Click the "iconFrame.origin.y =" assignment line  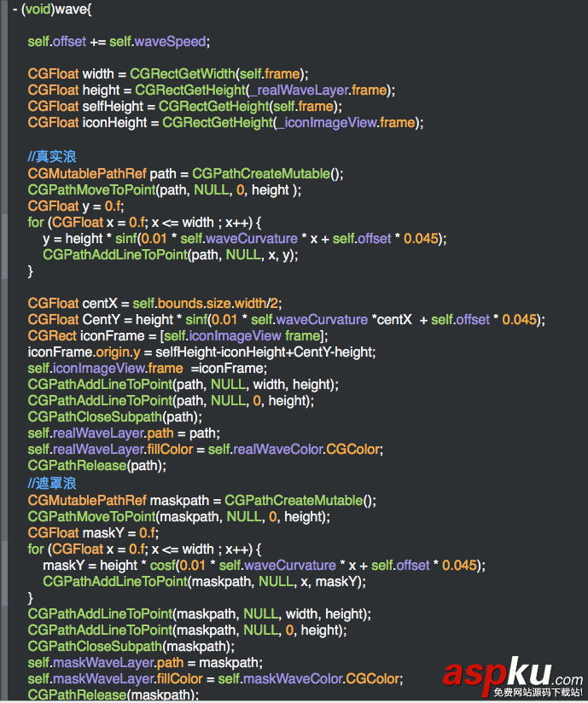201,352
